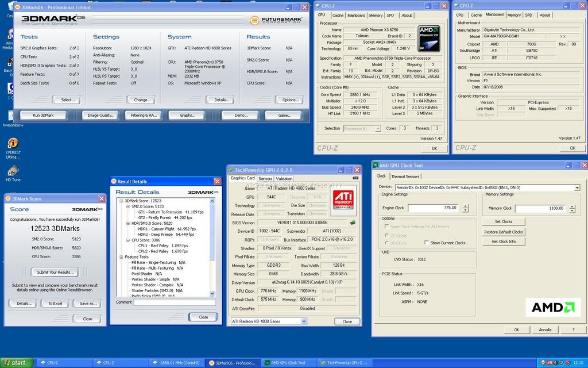Screen dimensions: 588x368
Task: Click the ATI tray icon in system tray
Action: pyautogui.click(x=548, y=363)
